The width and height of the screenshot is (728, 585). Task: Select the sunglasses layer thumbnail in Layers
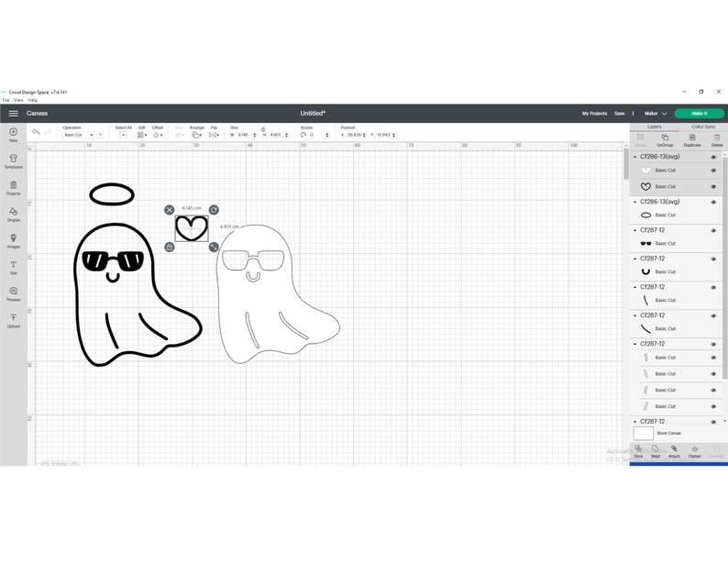coord(645,243)
